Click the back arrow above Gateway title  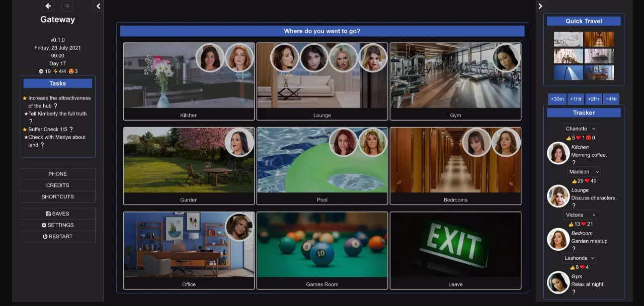(48, 6)
